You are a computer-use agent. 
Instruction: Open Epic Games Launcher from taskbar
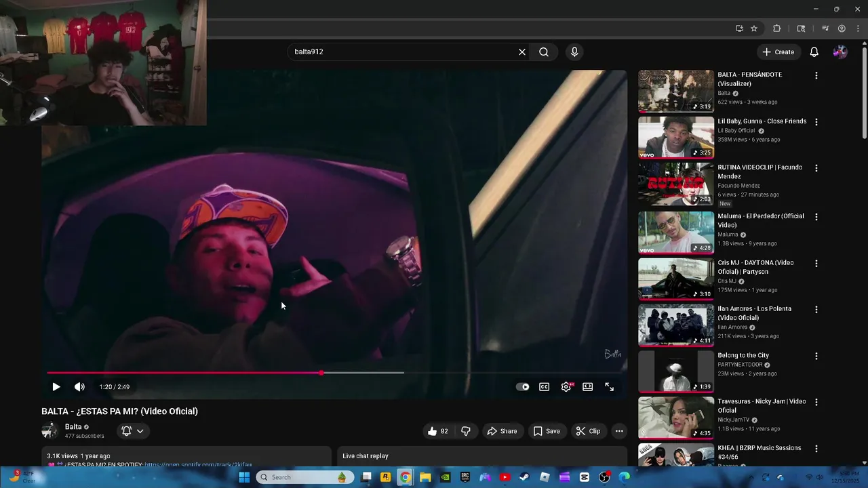(x=465, y=477)
